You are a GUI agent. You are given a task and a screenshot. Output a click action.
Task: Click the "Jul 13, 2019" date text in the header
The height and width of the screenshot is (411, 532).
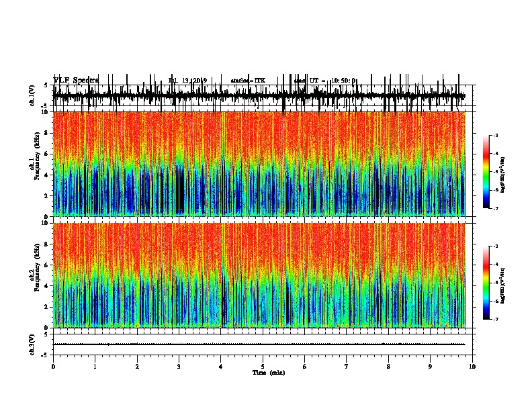point(187,81)
